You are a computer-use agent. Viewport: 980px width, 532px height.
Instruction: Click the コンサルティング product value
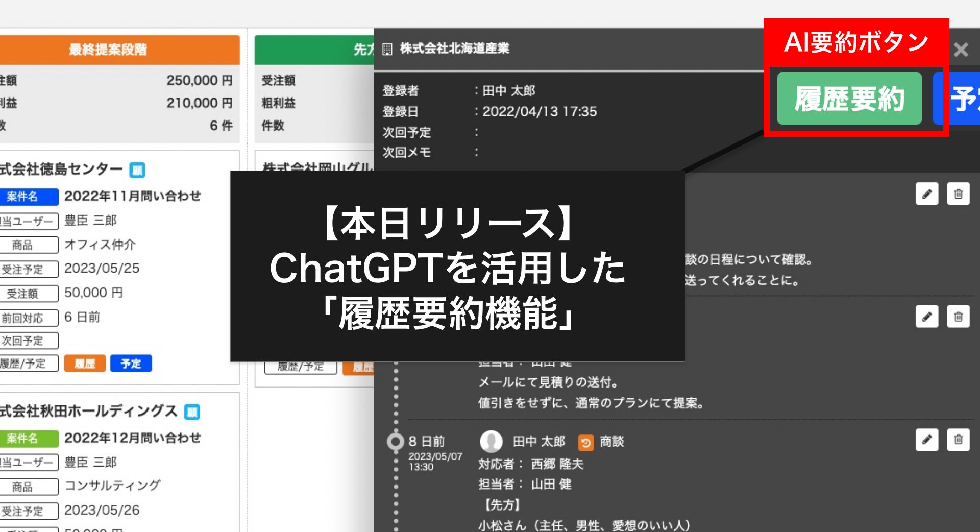click(x=113, y=486)
